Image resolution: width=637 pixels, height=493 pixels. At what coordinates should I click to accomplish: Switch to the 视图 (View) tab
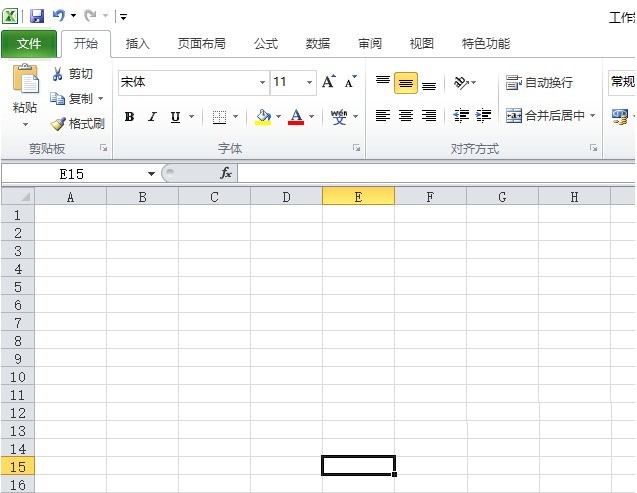[422, 43]
